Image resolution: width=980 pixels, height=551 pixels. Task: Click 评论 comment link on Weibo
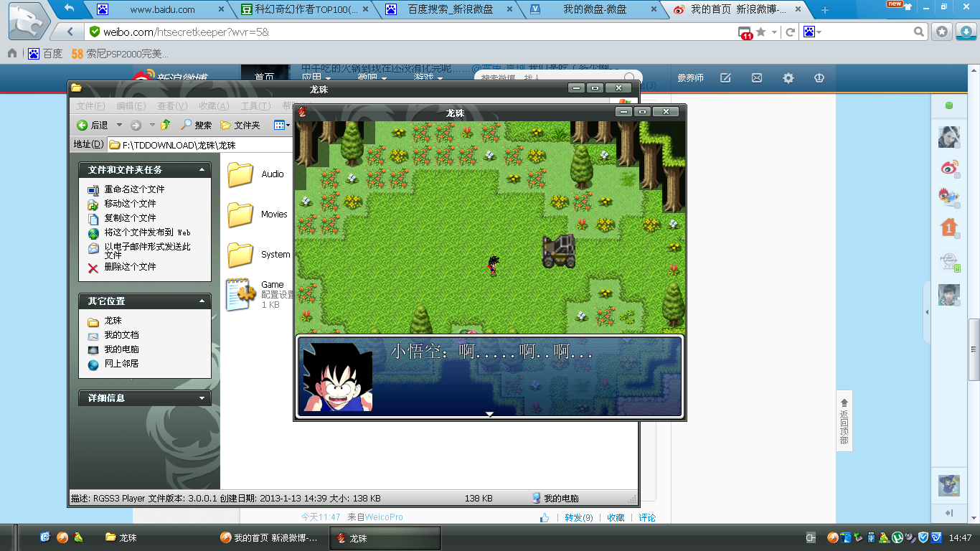(647, 517)
